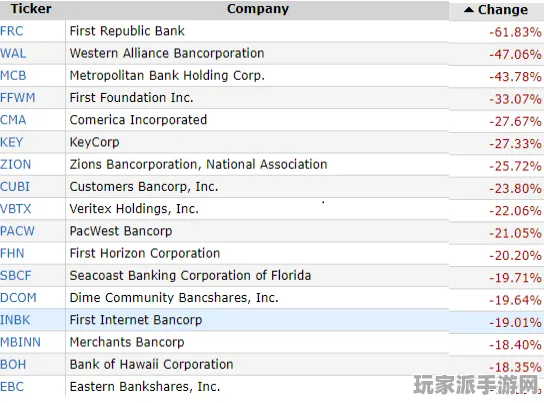Open the WAL ticker link
The height and width of the screenshot is (403, 544).
click(13, 53)
